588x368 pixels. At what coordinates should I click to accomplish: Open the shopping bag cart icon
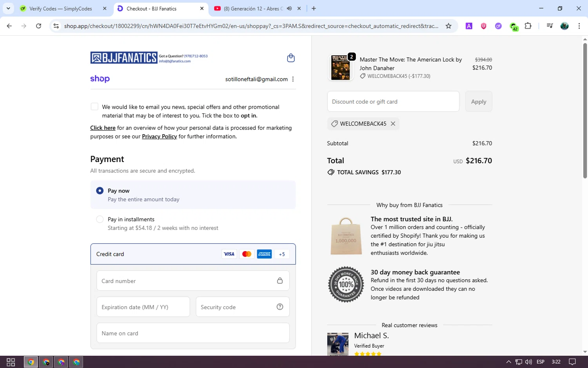[x=290, y=58]
